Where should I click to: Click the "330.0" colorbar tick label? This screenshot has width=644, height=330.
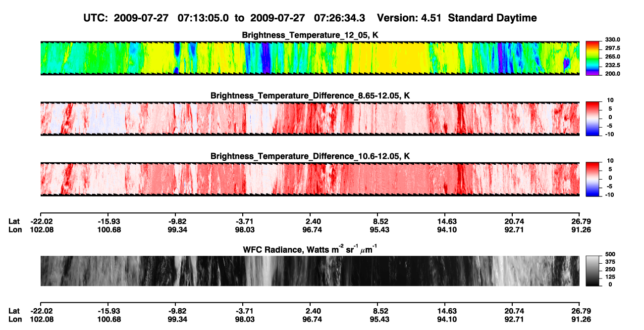click(x=612, y=40)
